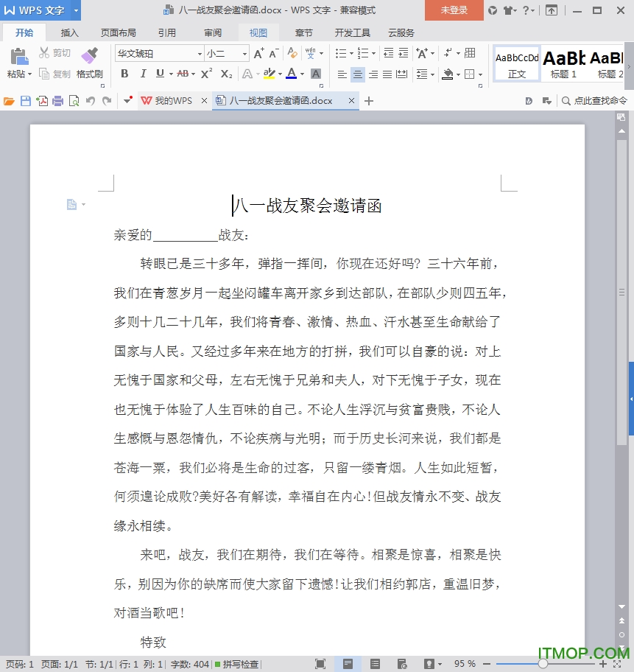Click distributed alignment icon
This screenshot has height=672, width=634.
tap(401, 74)
